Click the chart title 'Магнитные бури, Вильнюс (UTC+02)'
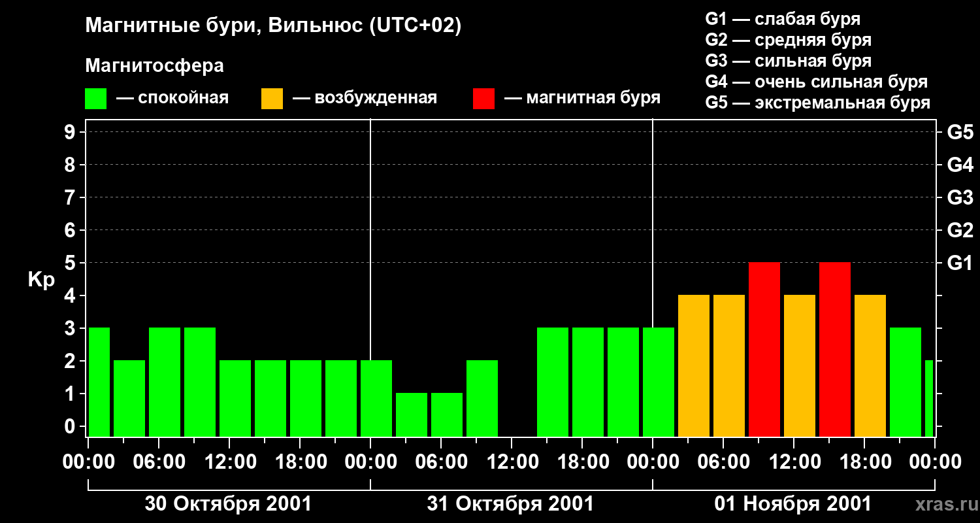This screenshot has height=523, width=980. point(273,27)
